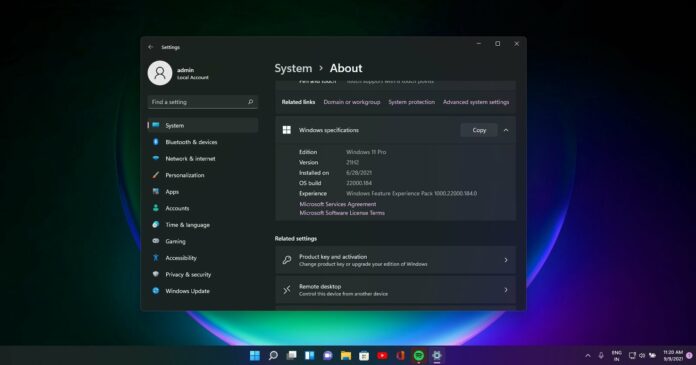Select System in the sidebar

202,126
